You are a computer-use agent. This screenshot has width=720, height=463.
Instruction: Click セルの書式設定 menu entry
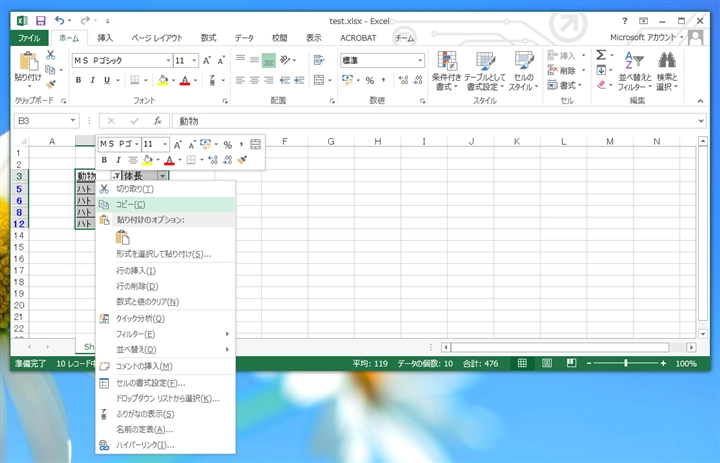[166, 383]
